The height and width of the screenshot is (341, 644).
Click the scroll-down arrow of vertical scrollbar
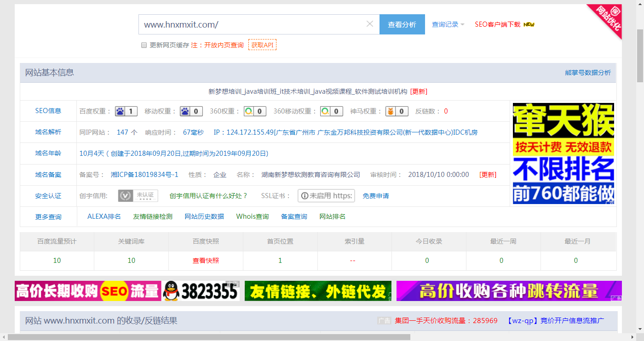640,330
